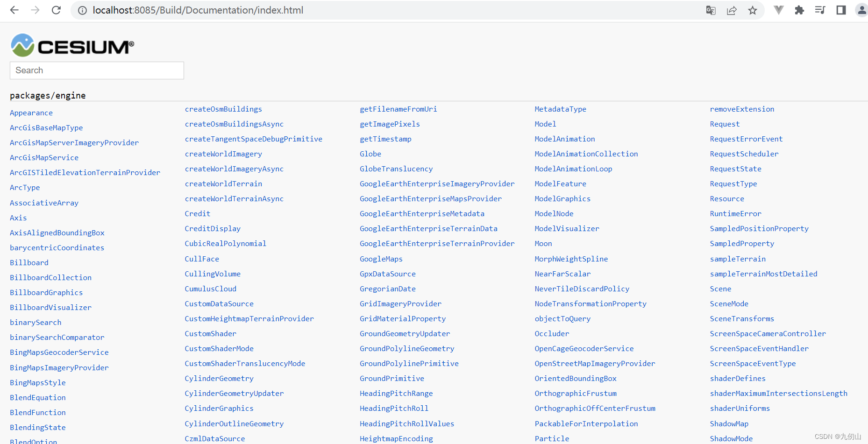
Task: Open the MetadataType link
Action: click(x=560, y=109)
